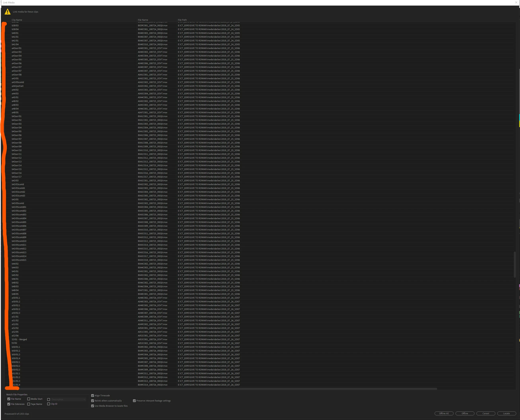Click the File Path column header
This screenshot has width=520, height=420.
[182, 20]
